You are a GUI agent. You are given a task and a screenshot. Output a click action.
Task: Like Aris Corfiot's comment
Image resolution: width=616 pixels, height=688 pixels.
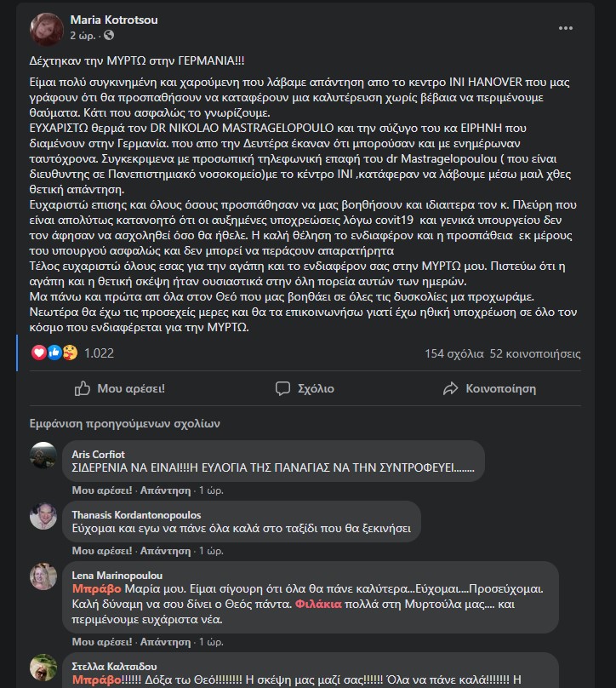(102, 490)
